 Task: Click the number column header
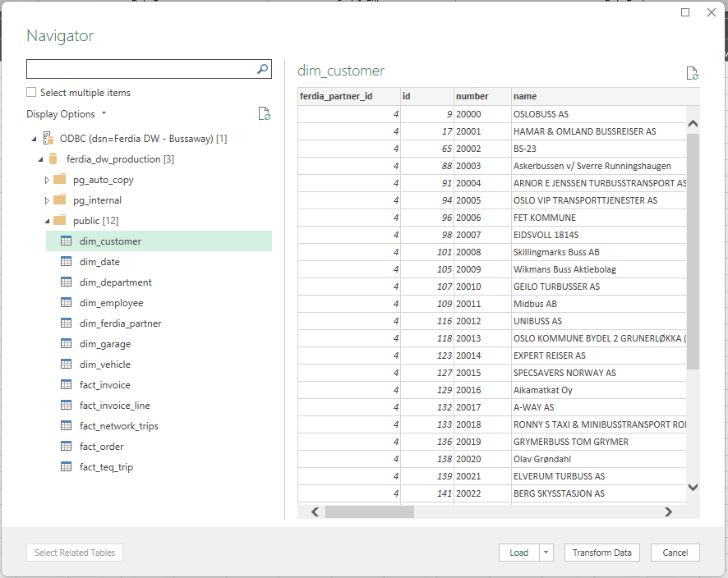(482, 96)
